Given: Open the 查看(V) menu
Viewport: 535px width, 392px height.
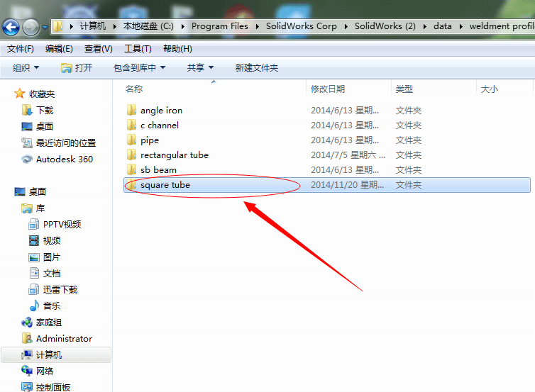Looking at the screenshot, I should pyautogui.click(x=98, y=49).
